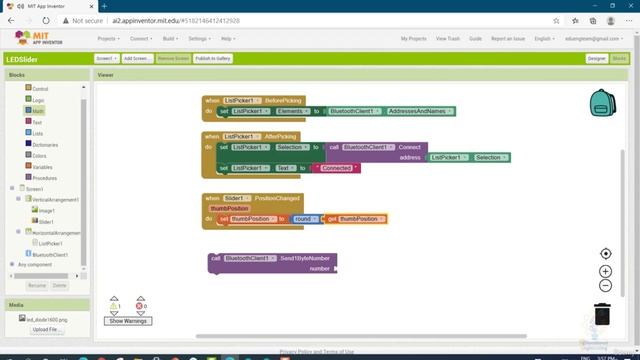Screen dimensions: 640x360
Task: Zoom in with the plus icon
Action: tap(605, 271)
